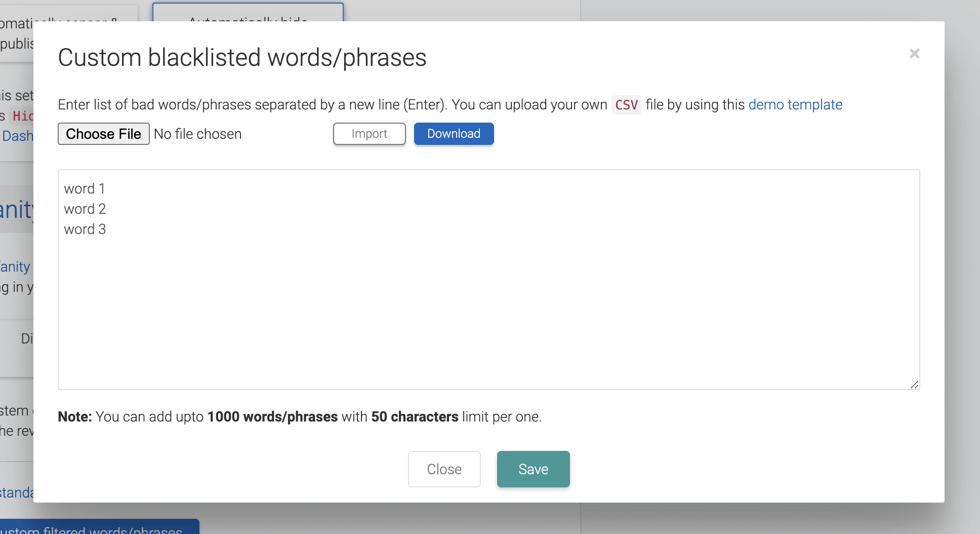Click the red CSV code tag
Screen dimensions: 980x534
(626, 105)
